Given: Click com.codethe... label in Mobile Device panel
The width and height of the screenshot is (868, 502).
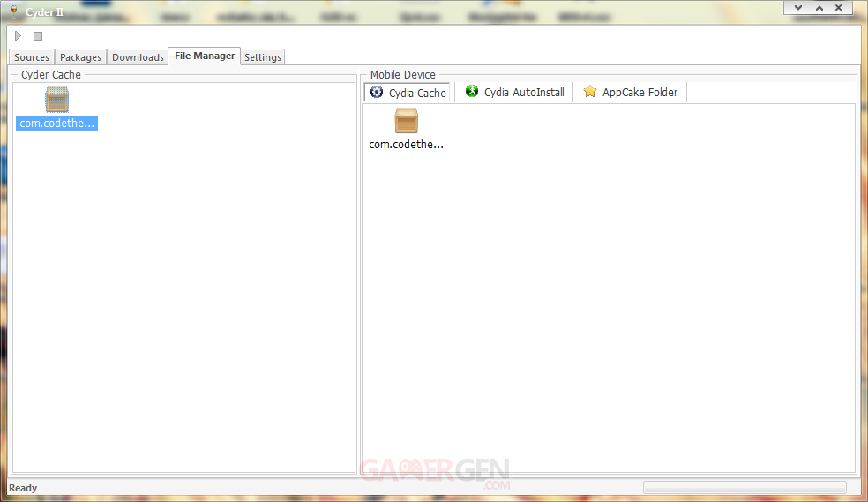Looking at the screenshot, I should 406,145.
